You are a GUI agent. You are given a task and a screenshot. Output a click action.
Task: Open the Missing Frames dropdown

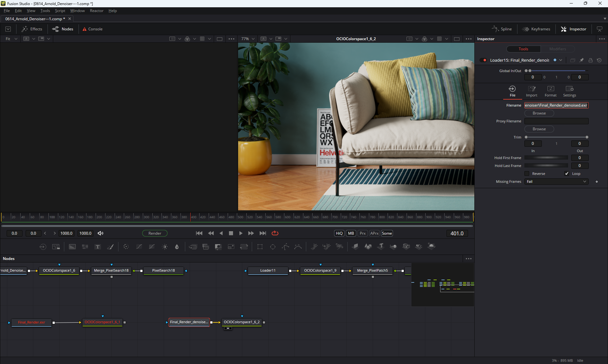tap(556, 182)
